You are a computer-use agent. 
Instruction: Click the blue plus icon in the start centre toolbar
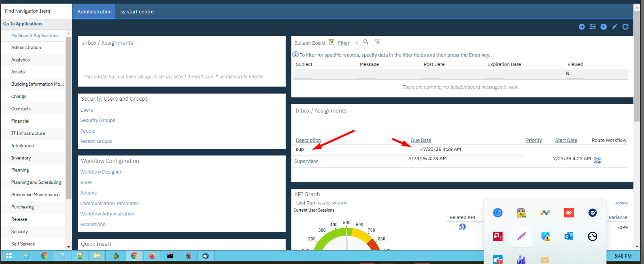[x=604, y=27]
